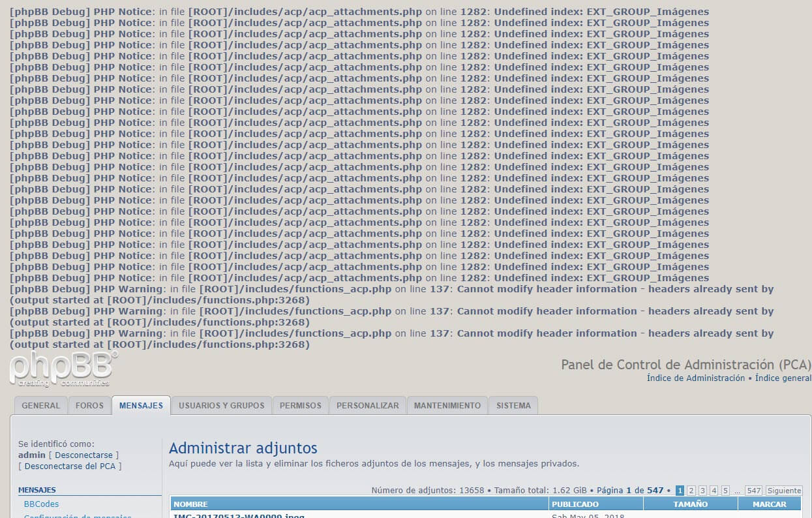812x518 pixels.
Task: Jump to page 3 in pagination
Action: (x=702, y=491)
